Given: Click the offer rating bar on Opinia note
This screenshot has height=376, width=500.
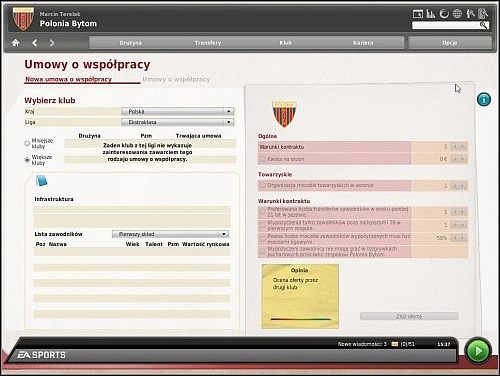Looking at the screenshot, I should 301,319.
